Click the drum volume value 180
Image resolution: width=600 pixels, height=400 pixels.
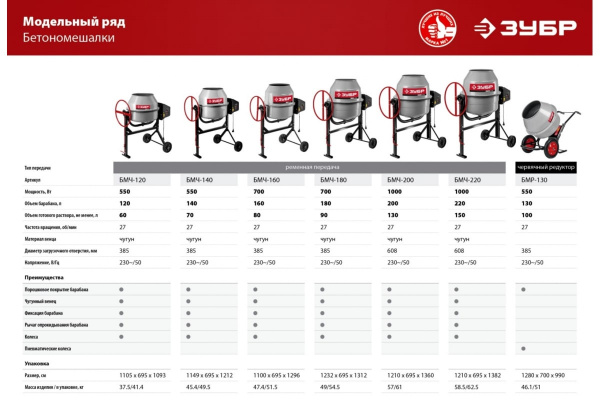(326, 204)
